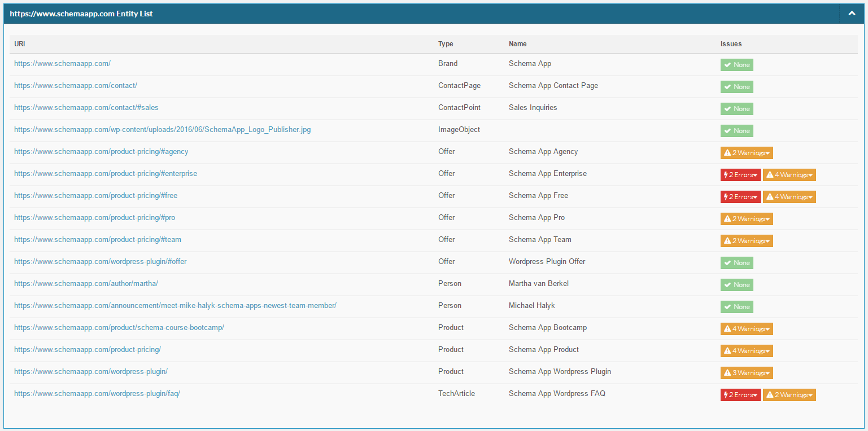The width and height of the screenshot is (868, 431).
Task: Follow the product-pricing/#pro URI link
Action: pyautogui.click(x=94, y=218)
